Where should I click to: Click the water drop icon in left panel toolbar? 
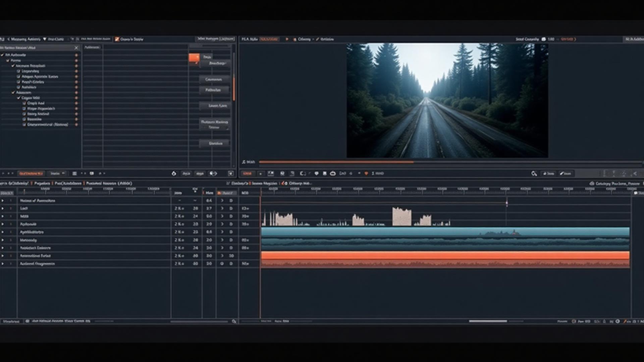pyautogui.click(x=174, y=173)
